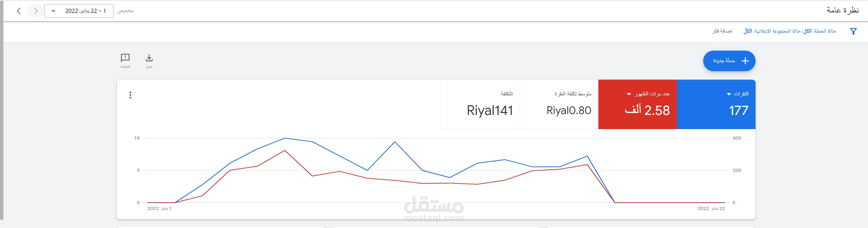Click the نظرة عامة page title
868x228 pixels.
(842, 10)
